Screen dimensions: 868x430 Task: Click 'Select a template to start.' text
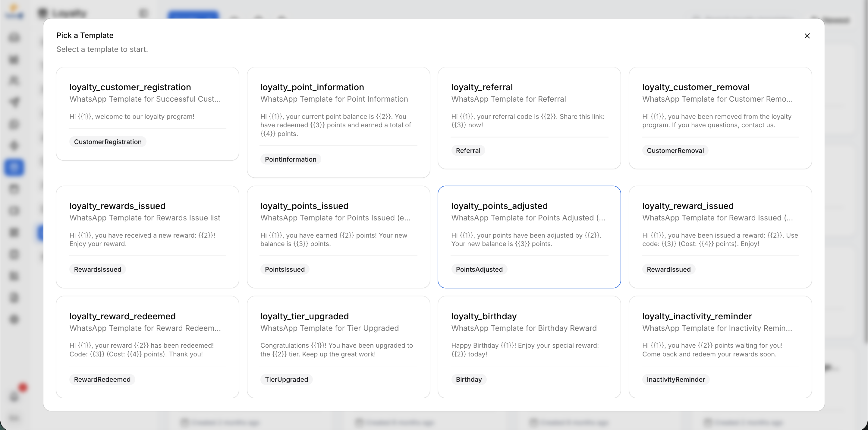pos(102,49)
